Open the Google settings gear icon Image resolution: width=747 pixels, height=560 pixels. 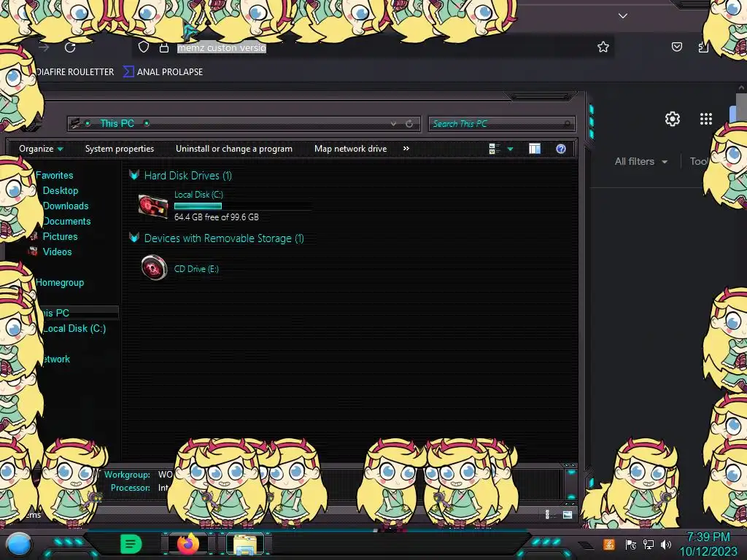click(672, 119)
